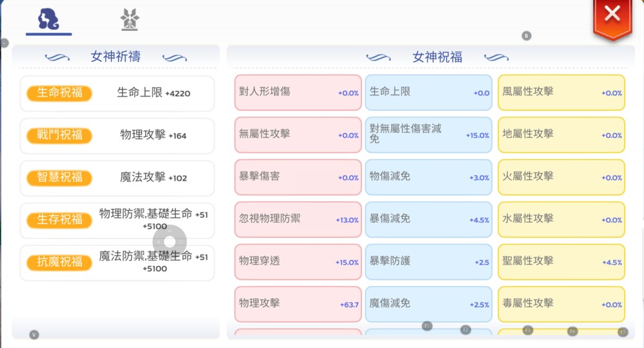The image size is (644, 348).
Task: Click the gray V keymap badge
Action: (34, 335)
